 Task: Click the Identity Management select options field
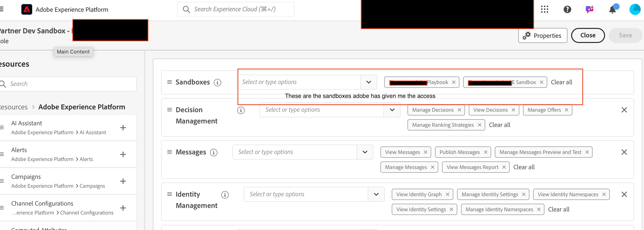(x=306, y=194)
